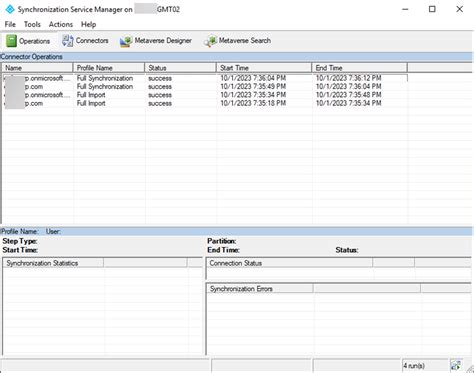Click success status in the 7:36:04 PM row
The image size is (474, 373).
pyautogui.click(x=160, y=78)
